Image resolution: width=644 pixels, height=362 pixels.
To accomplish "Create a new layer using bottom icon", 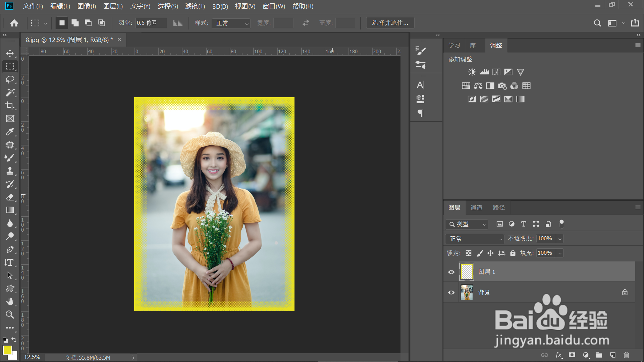I will point(612,355).
